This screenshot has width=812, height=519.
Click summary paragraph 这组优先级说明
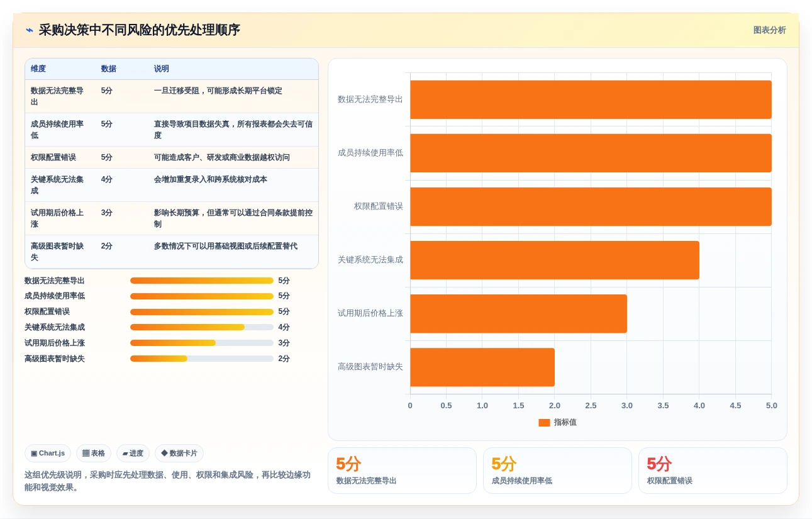pyautogui.click(x=167, y=481)
